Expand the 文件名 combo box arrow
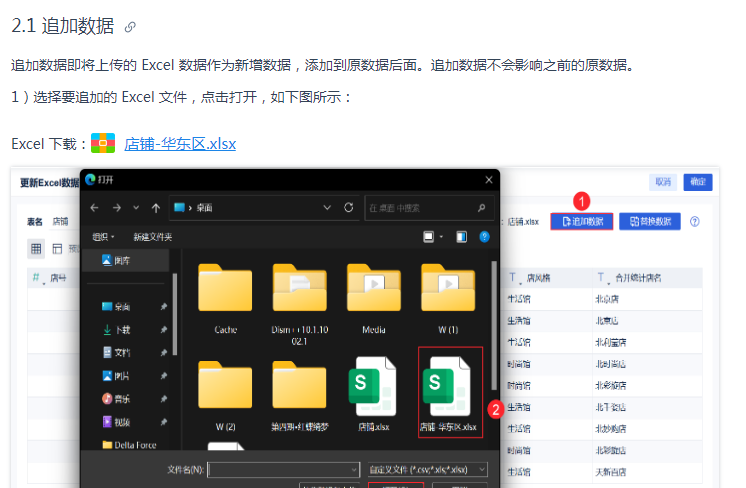 click(x=354, y=470)
